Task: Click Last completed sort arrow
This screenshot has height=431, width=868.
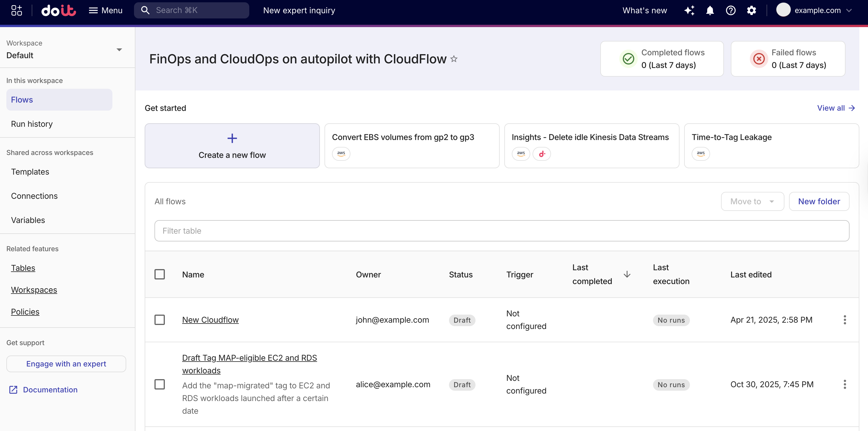Action: pos(627,274)
